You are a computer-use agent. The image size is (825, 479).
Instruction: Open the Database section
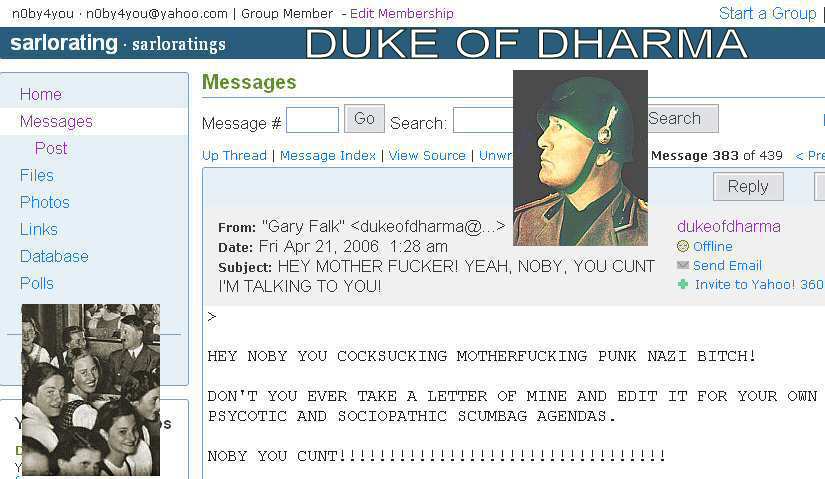(54, 256)
